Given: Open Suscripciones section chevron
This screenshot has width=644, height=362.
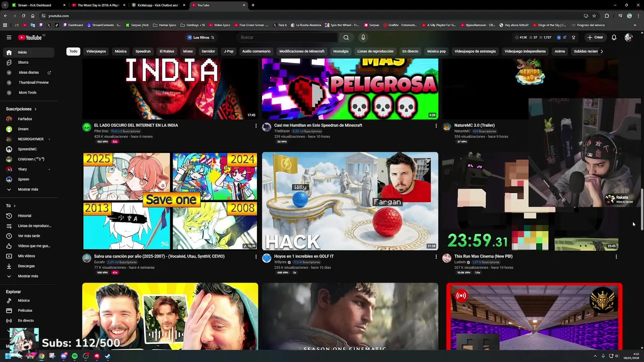Looking at the screenshot, I should coord(35,109).
